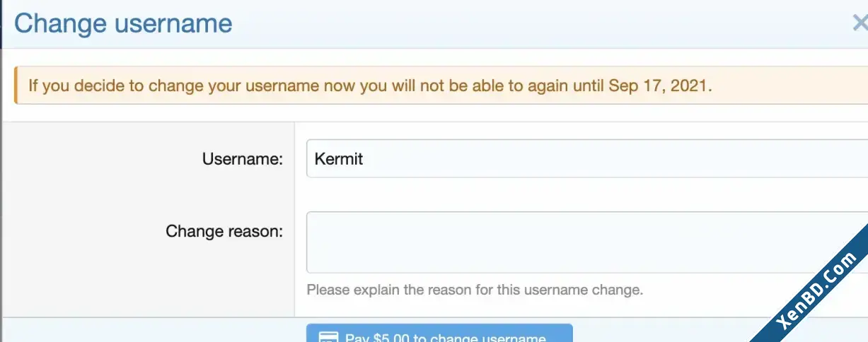Click the "Username:" field label
Viewport: 868px width, 342px height.
pyautogui.click(x=243, y=159)
